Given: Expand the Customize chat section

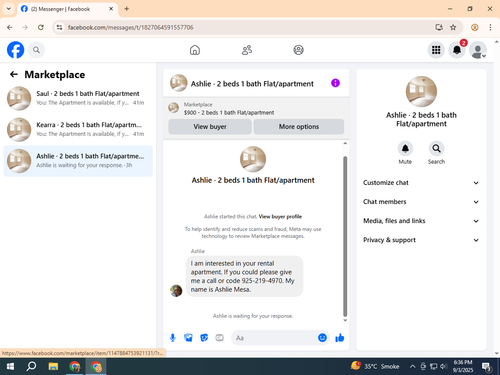Looking at the screenshot, I should pyautogui.click(x=421, y=183).
